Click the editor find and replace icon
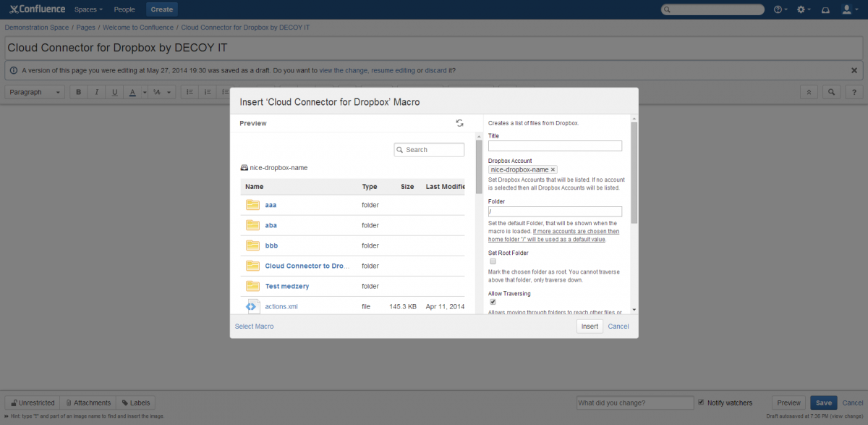 coord(832,93)
